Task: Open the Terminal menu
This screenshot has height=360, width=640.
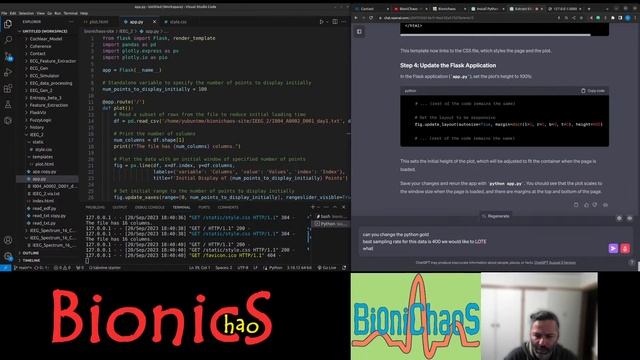Action: pyautogui.click(x=71, y=13)
